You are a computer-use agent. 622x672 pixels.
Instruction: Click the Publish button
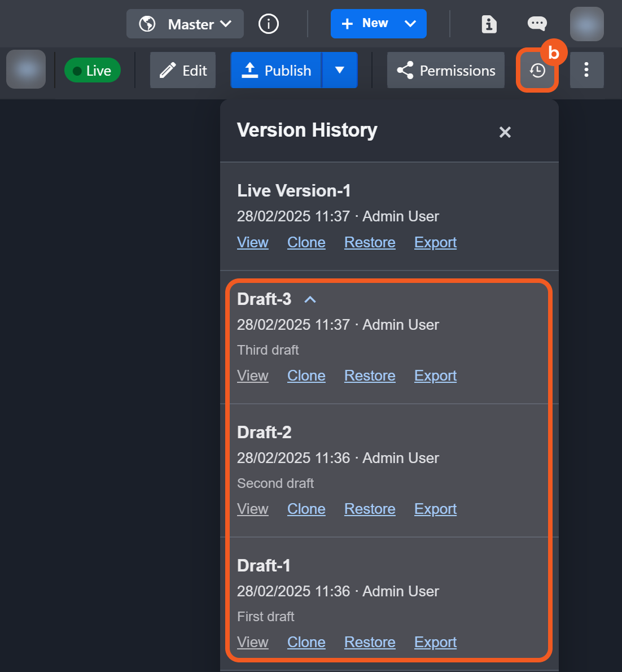point(277,70)
